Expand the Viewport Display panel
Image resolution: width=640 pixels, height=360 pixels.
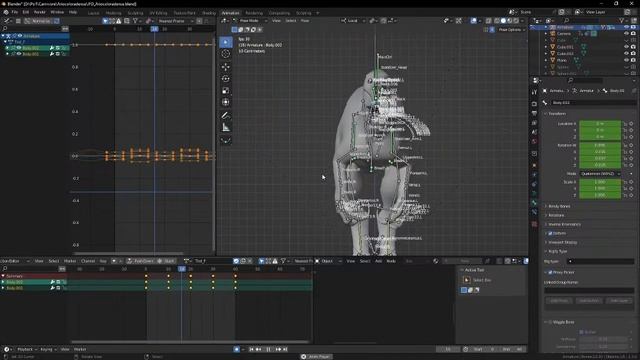pyautogui.click(x=562, y=242)
